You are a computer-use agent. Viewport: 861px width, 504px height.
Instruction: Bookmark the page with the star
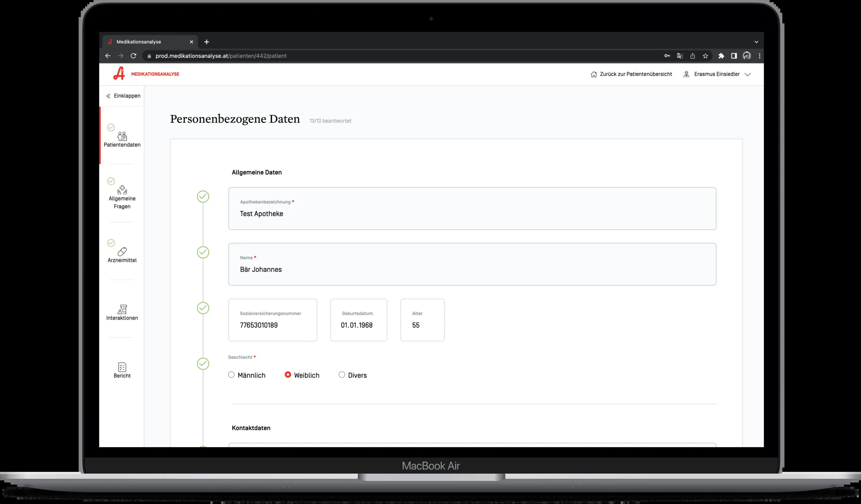coord(705,56)
